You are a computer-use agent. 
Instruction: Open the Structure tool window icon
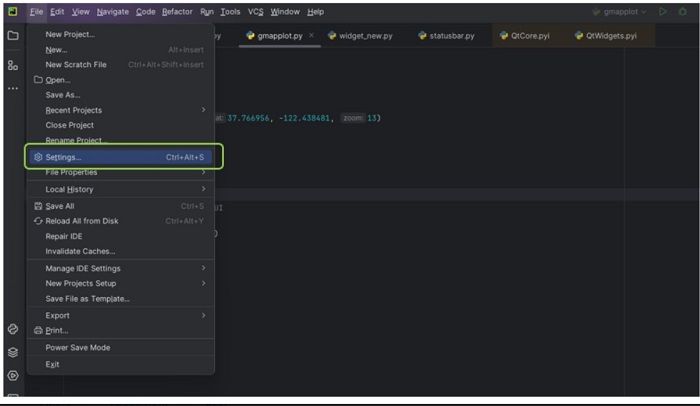[x=13, y=65]
